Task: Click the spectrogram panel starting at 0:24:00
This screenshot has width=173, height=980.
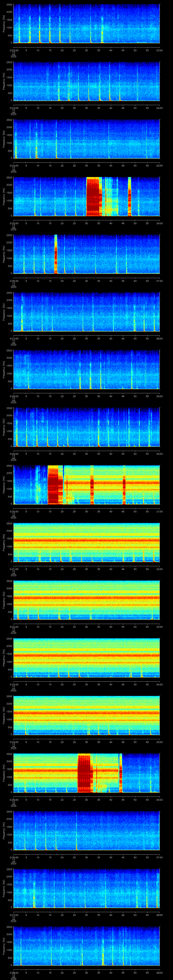Action: tap(86, 139)
